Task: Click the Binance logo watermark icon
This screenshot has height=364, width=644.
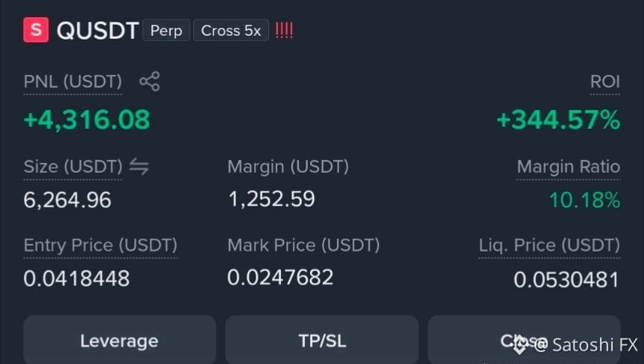Action: tap(520, 345)
